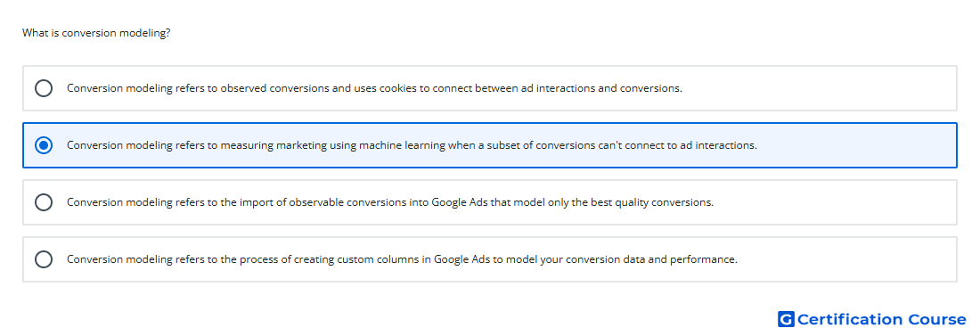Screen dimensions: 980x336
Task: Click the blue G logo icon
Action: [786, 319]
